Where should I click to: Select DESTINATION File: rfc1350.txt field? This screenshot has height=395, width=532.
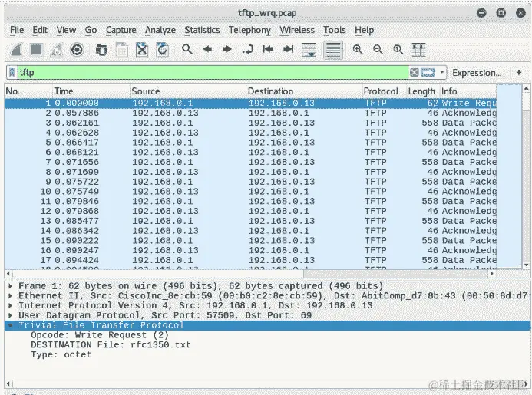pyautogui.click(x=111, y=345)
